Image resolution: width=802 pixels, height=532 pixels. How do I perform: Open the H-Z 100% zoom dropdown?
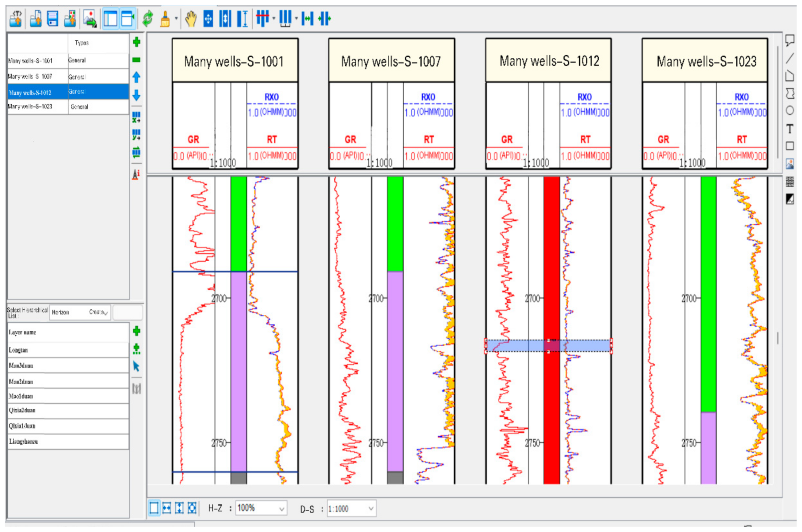pos(281,508)
